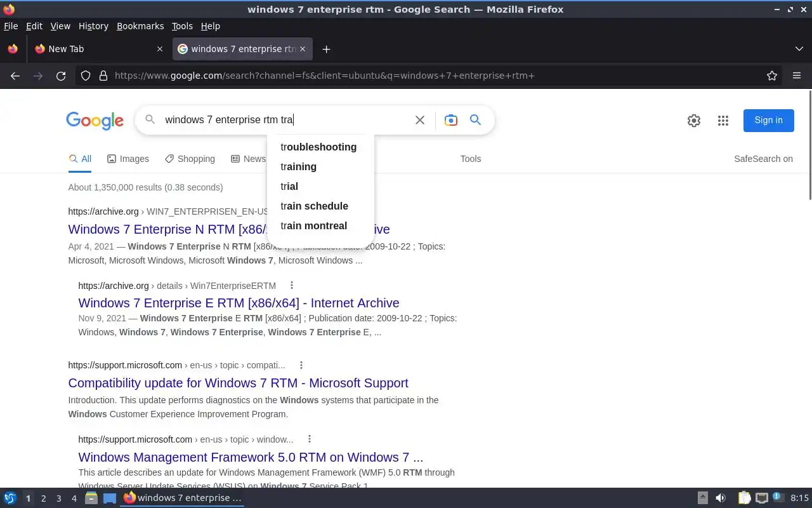Open the tracking protection shield

[86, 76]
